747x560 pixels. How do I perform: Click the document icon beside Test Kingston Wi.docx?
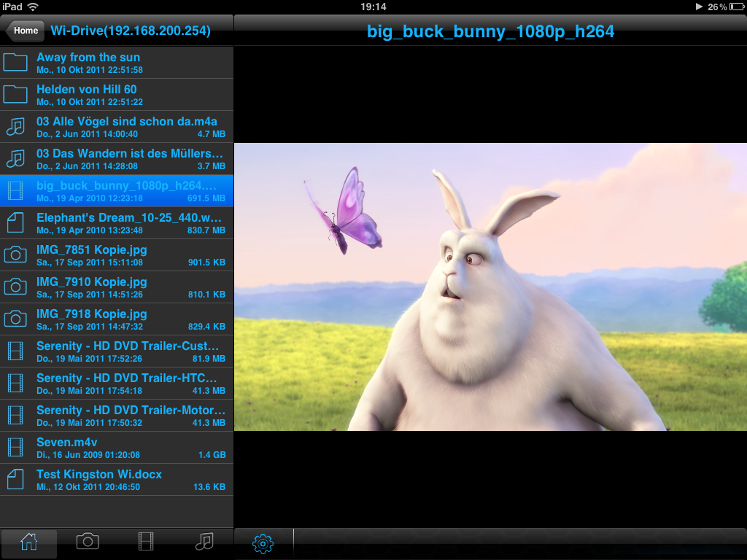(x=15, y=480)
